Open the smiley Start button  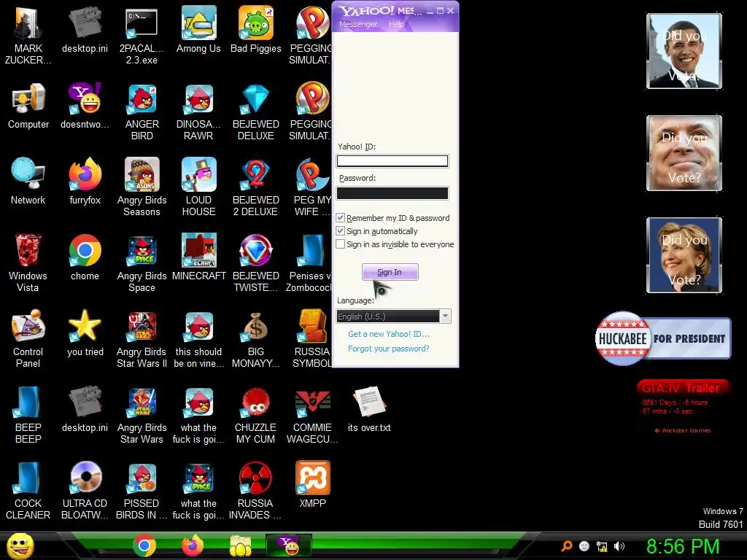[x=20, y=545]
